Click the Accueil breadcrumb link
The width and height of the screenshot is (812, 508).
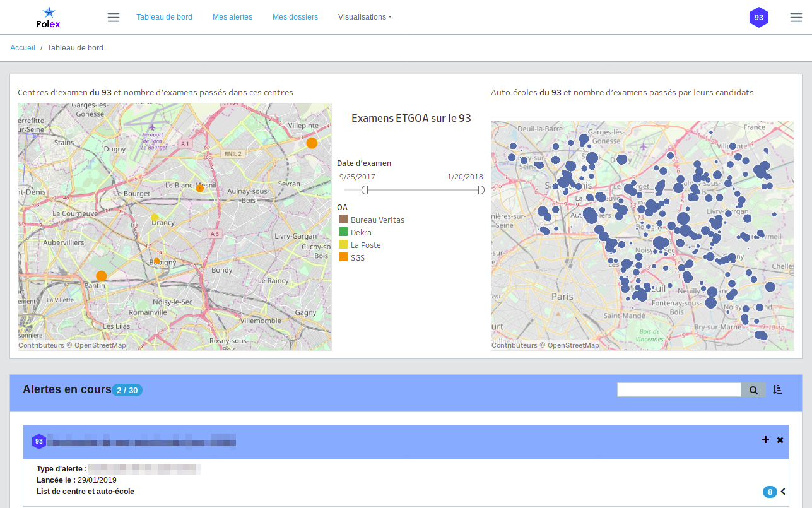pyautogui.click(x=23, y=48)
